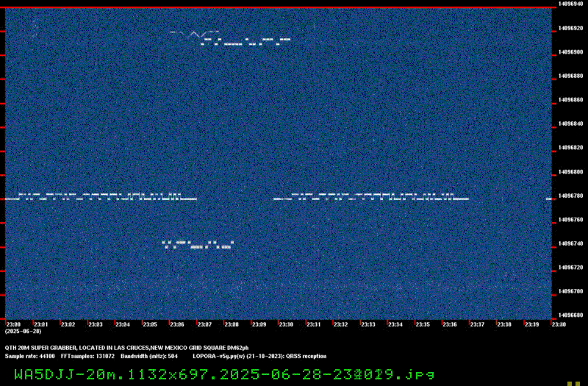Select the 23:14 time axis label
Viewport: 588px width, 386px height.
coord(395,324)
